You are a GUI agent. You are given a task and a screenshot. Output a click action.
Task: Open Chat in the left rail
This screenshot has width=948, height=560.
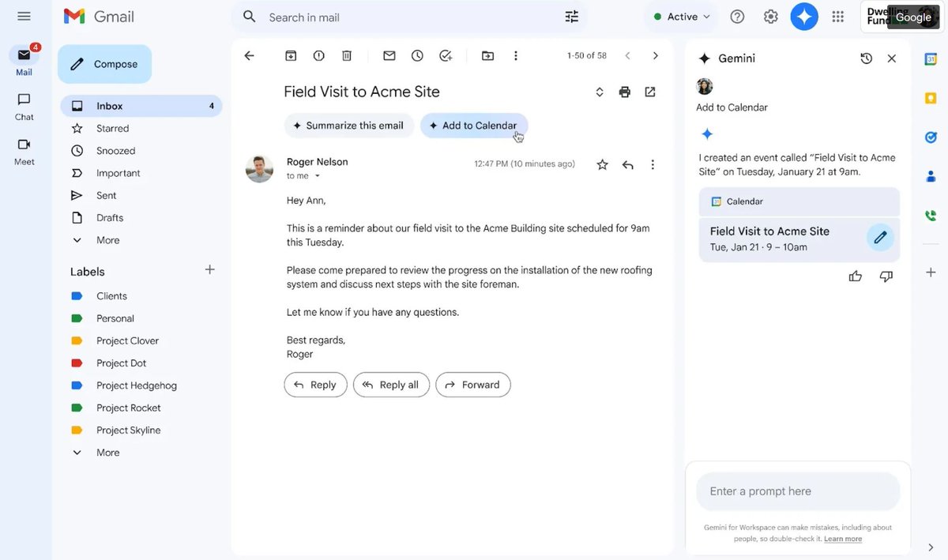(24, 106)
